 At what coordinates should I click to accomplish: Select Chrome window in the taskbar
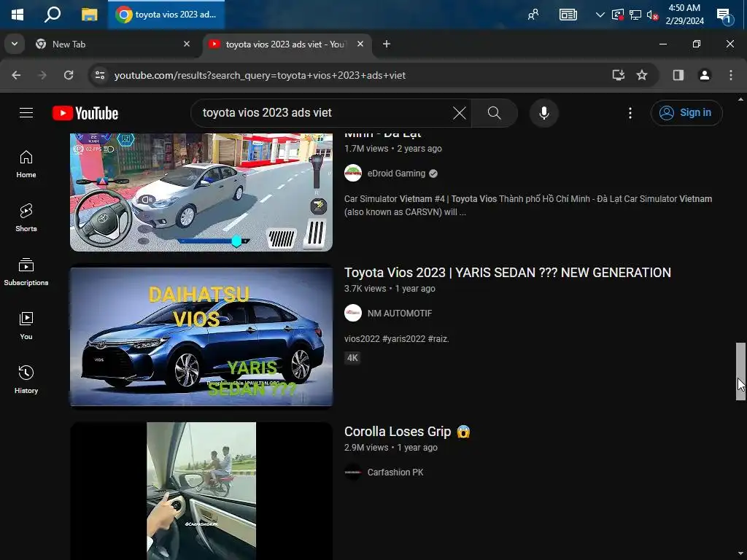(166, 15)
